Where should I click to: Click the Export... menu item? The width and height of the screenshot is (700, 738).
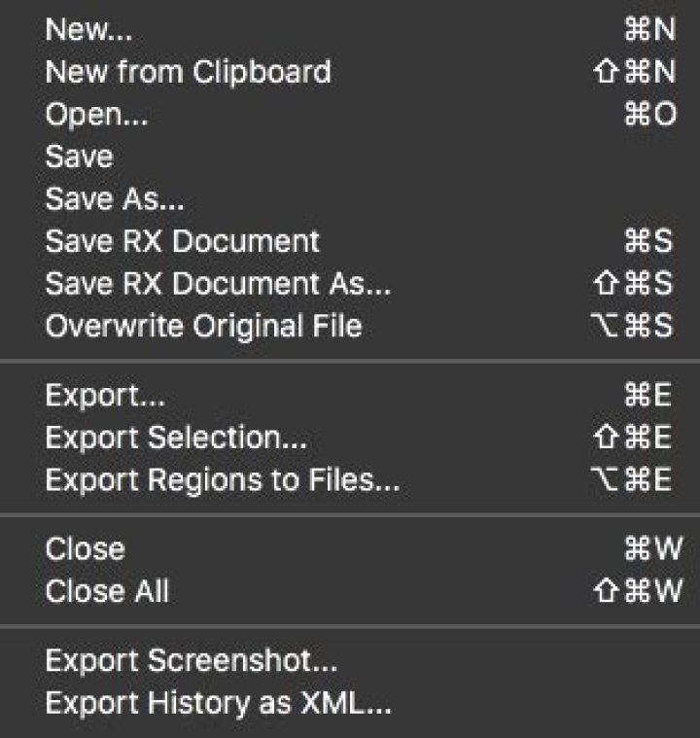[105, 397]
